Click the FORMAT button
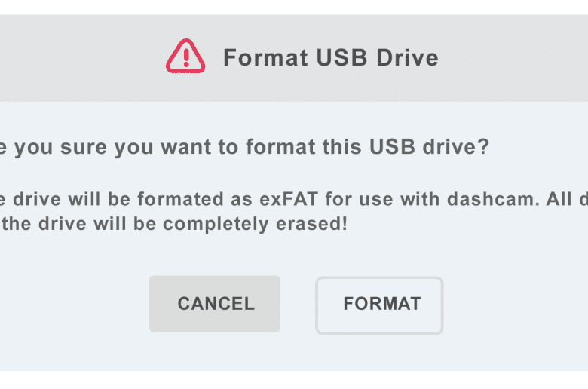This screenshot has height=389, width=588. click(379, 305)
